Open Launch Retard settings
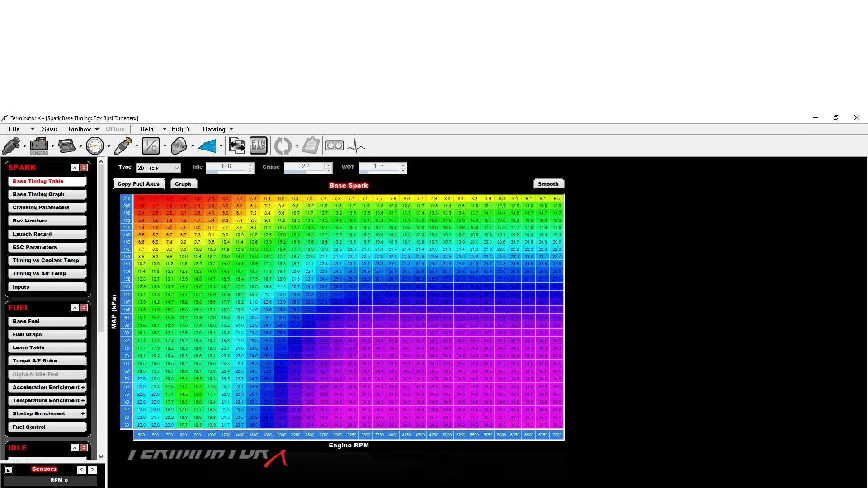Image resolution: width=868 pixels, height=488 pixels. 47,234
